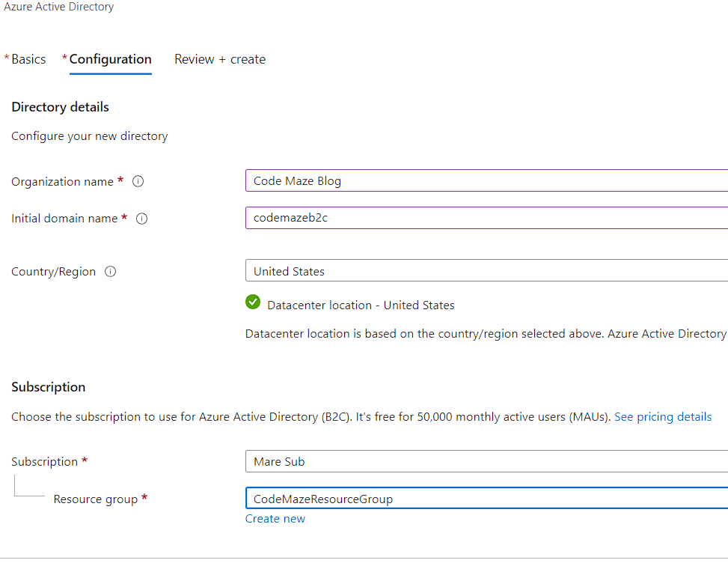728x575 pixels.
Task: Open the See pricing details link
Action: [663, 416]
